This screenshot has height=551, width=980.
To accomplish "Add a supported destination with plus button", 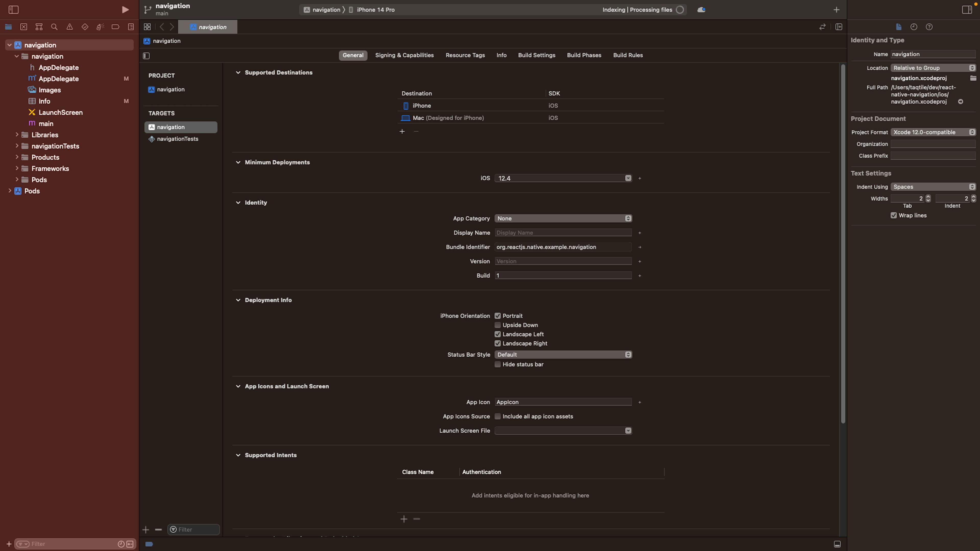I will pos(402,131).
